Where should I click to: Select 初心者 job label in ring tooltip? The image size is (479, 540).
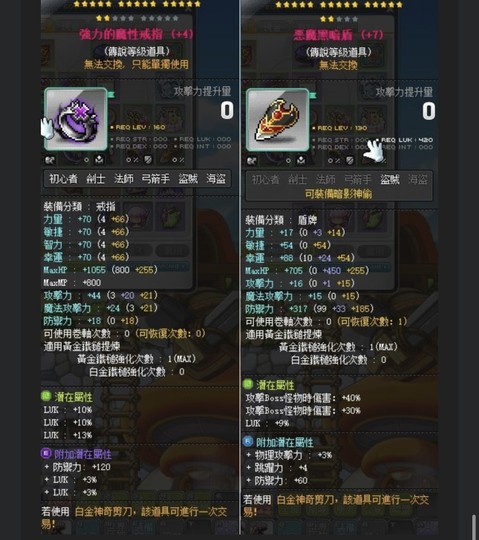(63, 179)
